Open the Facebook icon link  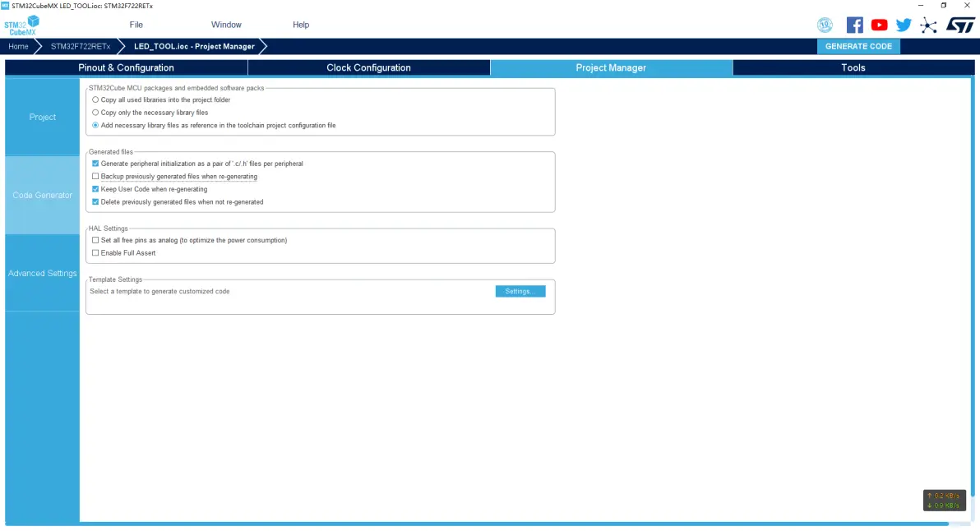[854, 25]
